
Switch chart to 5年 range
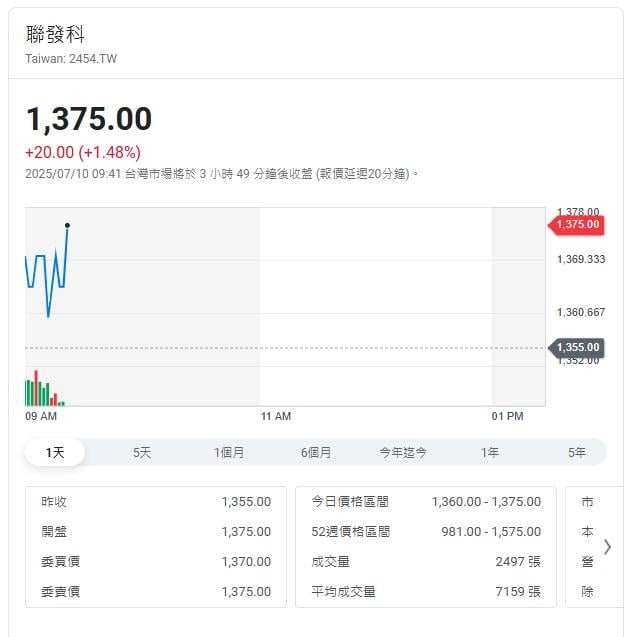[577, 452]
